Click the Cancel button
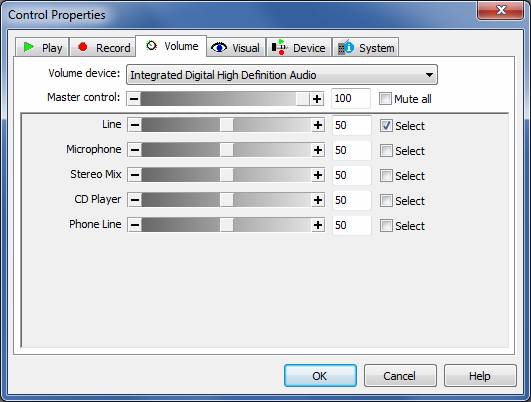Image resolution: width=531 pixels, height=402 pixels. pos(400,376)
